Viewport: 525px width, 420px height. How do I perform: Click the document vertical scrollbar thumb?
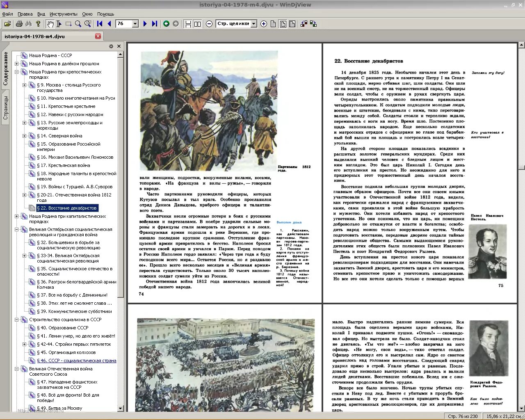[521, 167]
